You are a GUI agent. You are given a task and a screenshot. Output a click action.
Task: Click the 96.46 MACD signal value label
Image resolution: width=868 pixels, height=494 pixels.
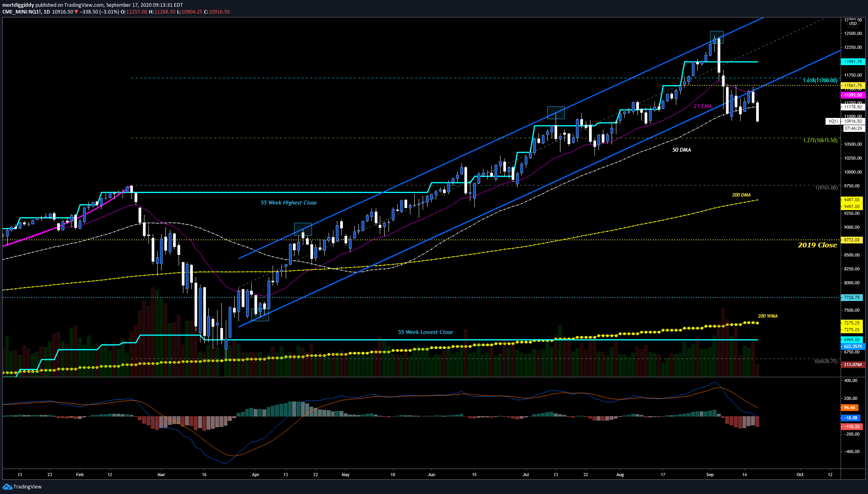pyautogui.click(x=850, y=407)
